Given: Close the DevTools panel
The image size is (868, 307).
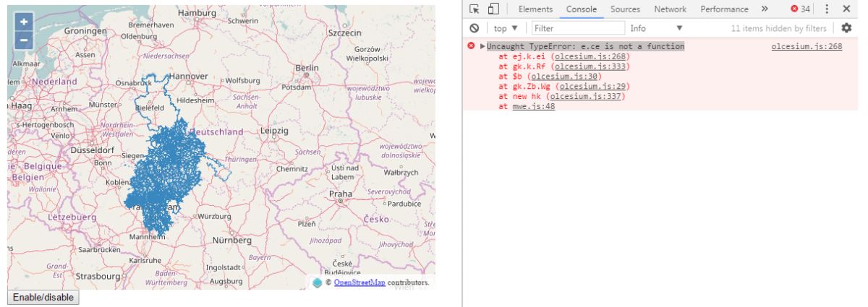Looking at the screenshot, I should point(846,9).
